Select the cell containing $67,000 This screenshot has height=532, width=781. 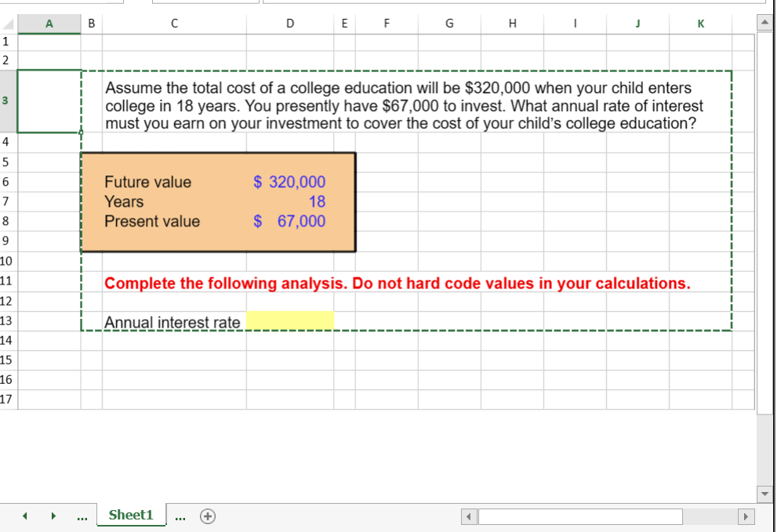pos(289,222)
